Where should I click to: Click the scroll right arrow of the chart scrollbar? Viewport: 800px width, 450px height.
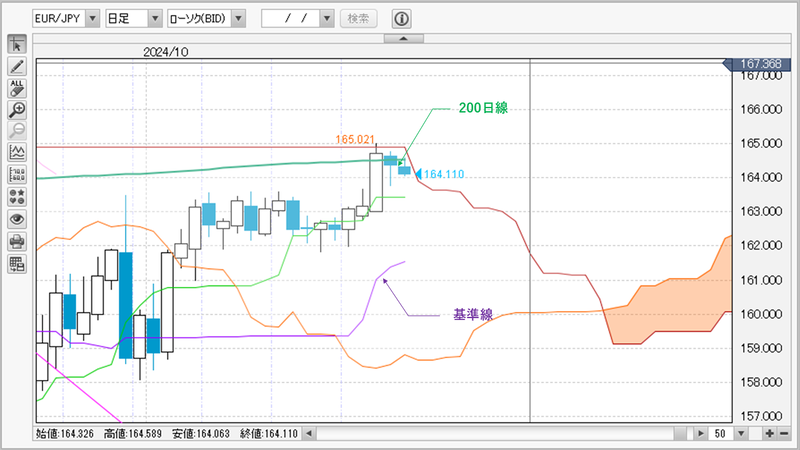[x=701, y=434]
